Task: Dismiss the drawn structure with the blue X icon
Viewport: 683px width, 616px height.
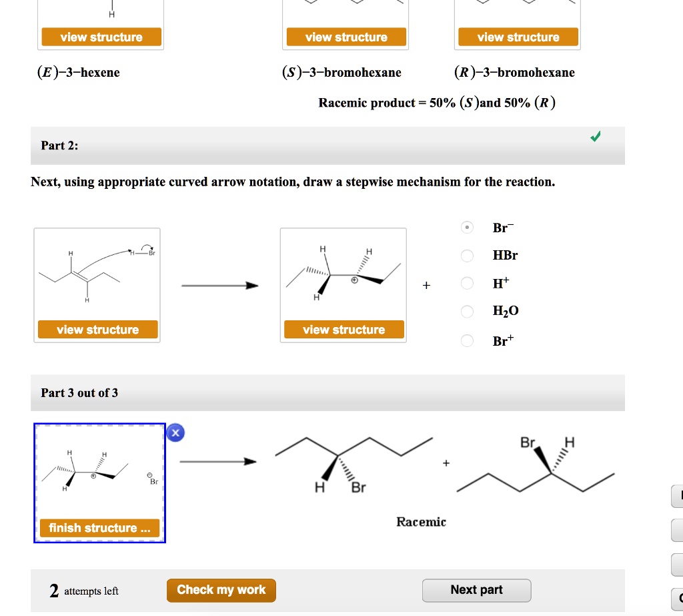Action: pyautogui.click(x=175, y=432)
